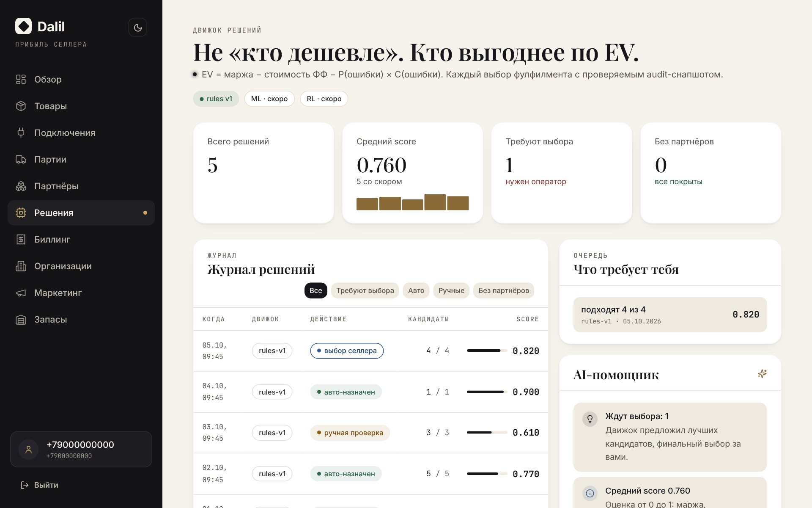Click the Обзор grid icon in the sidebar
This screenshot has height=508, width=812.
[21, 79]
